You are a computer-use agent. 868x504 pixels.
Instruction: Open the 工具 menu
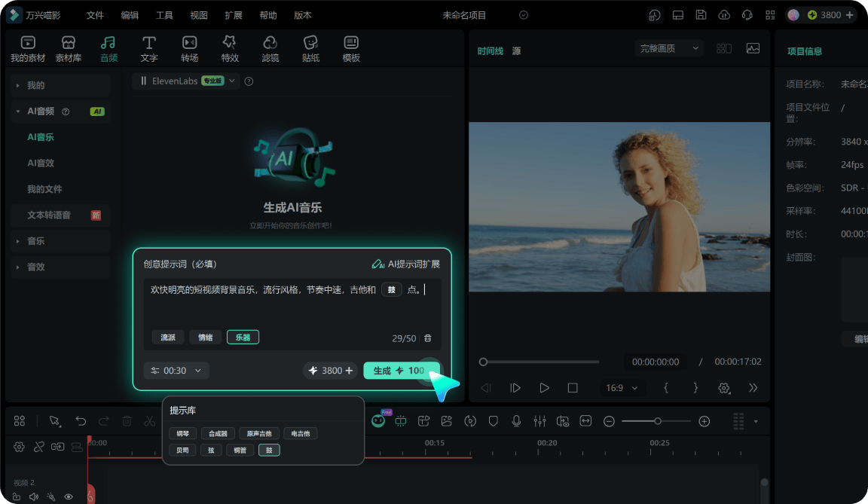click(164, 15)
